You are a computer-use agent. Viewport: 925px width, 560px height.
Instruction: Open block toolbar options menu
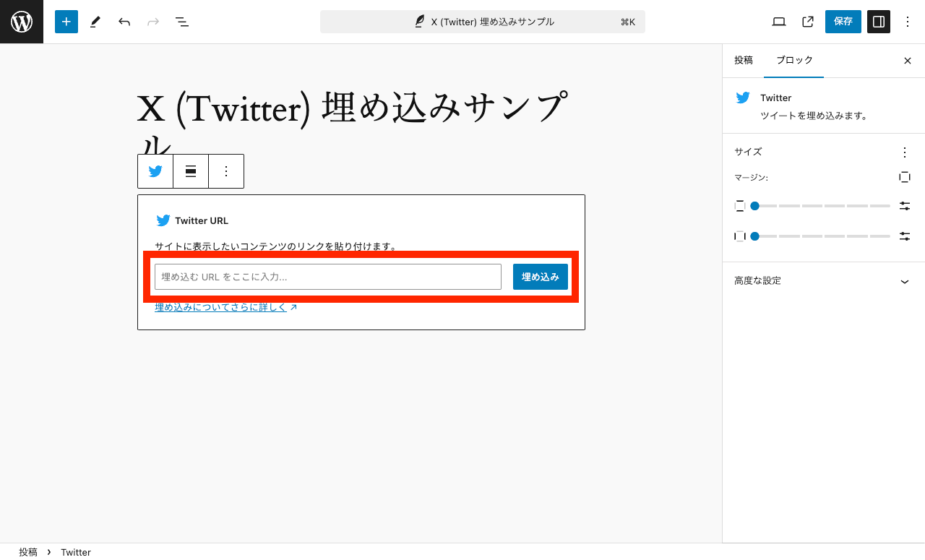[226, 171]
